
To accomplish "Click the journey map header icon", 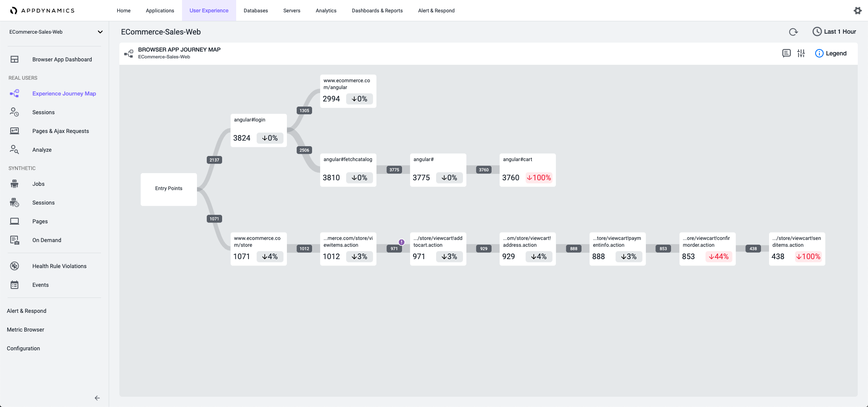I will (x=129, y=53).
